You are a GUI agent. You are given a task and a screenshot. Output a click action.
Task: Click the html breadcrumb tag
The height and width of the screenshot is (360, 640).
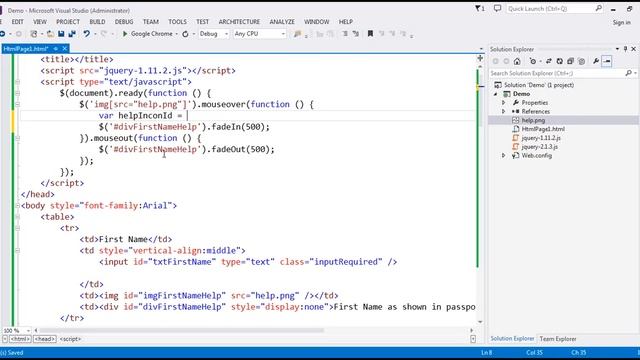click(x=19, y=339)
